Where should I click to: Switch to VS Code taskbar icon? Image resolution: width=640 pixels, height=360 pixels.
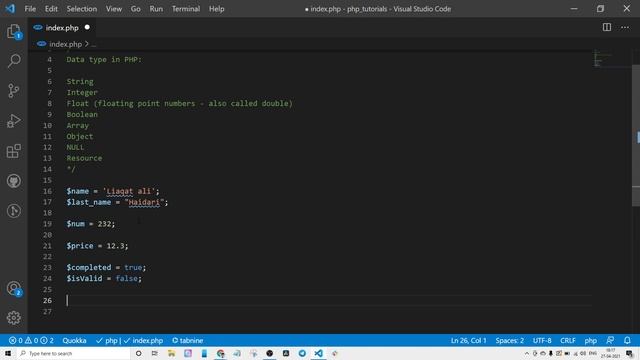pyautogui.click(x=318, y=353)
